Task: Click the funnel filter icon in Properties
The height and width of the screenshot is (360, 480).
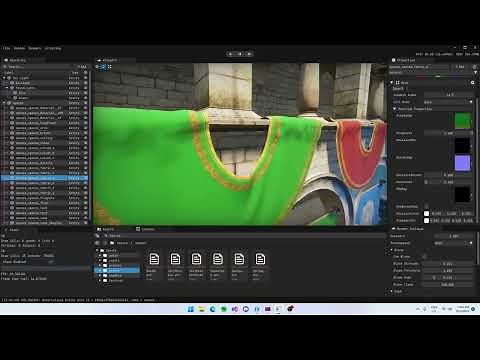Action: tap(475, 72)
